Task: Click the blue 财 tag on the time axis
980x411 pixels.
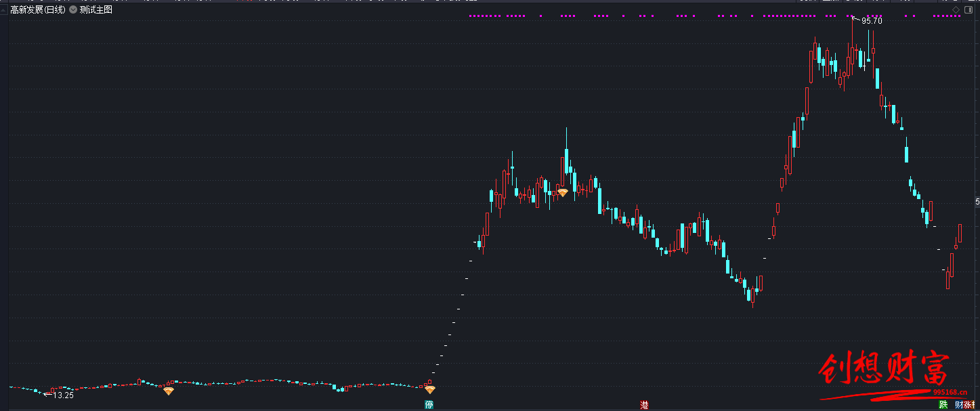Action: point(959,405)
